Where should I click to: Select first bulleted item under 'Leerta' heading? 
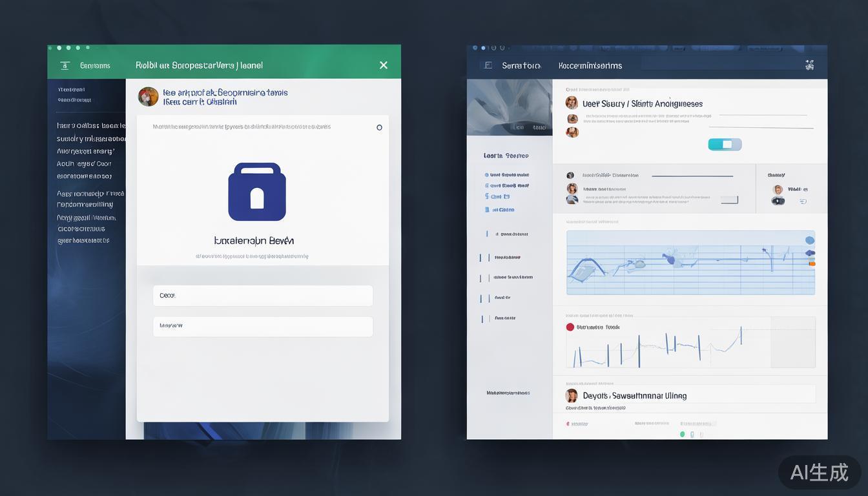509,175
